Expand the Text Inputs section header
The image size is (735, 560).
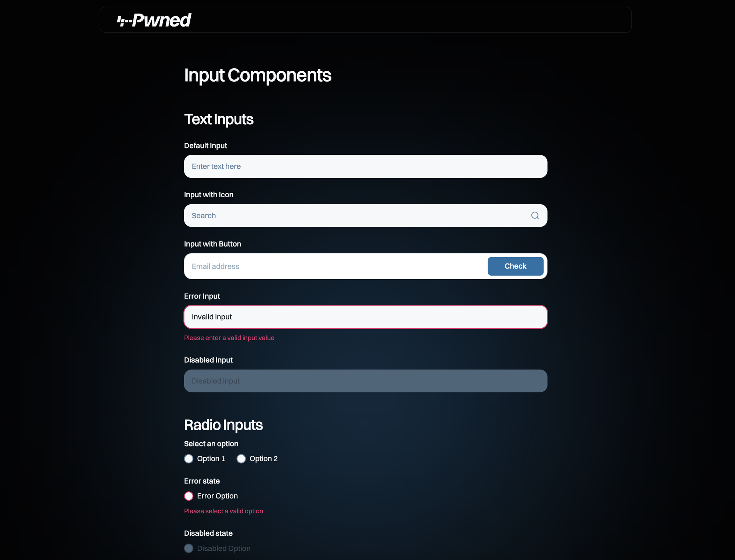219,120
